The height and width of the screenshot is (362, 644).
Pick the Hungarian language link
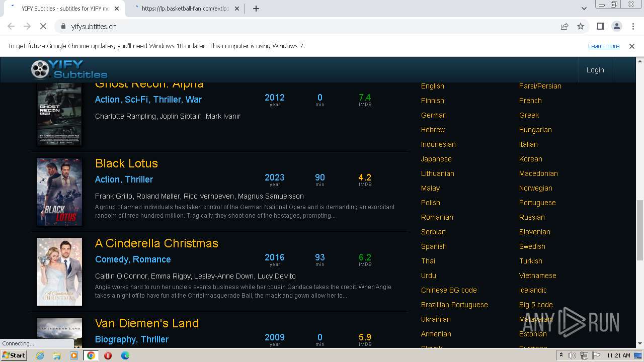(x=535, y=130)
